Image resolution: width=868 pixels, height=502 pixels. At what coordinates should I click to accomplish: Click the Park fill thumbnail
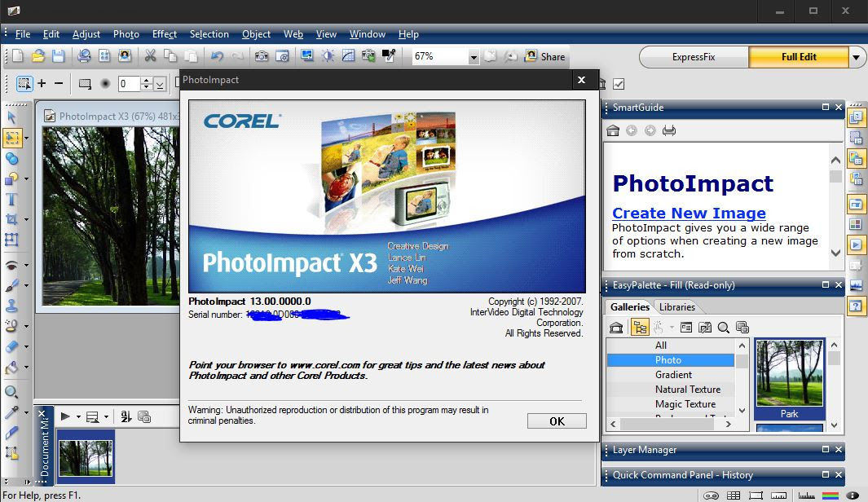(790, 379)
